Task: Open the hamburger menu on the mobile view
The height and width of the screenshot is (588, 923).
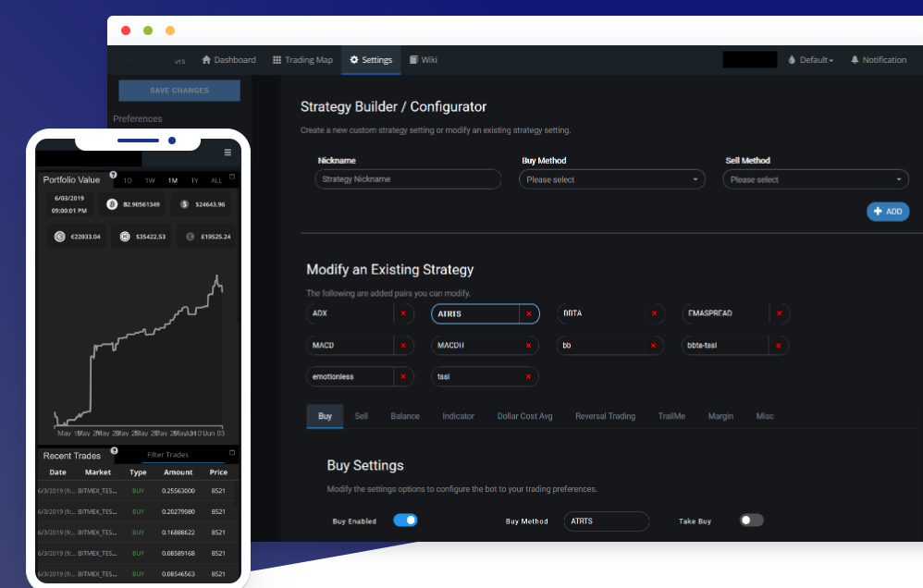Action: [x=227, y=153]
